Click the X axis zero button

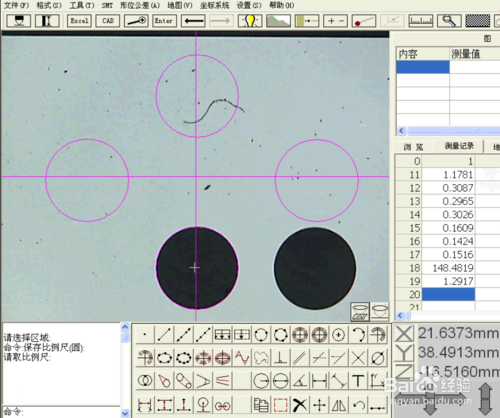(x=404, y=333)
